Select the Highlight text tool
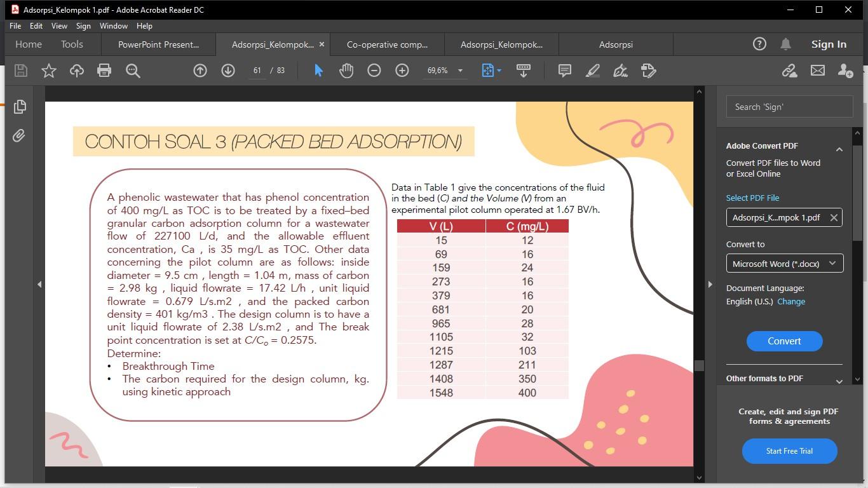 click(592, 71)
